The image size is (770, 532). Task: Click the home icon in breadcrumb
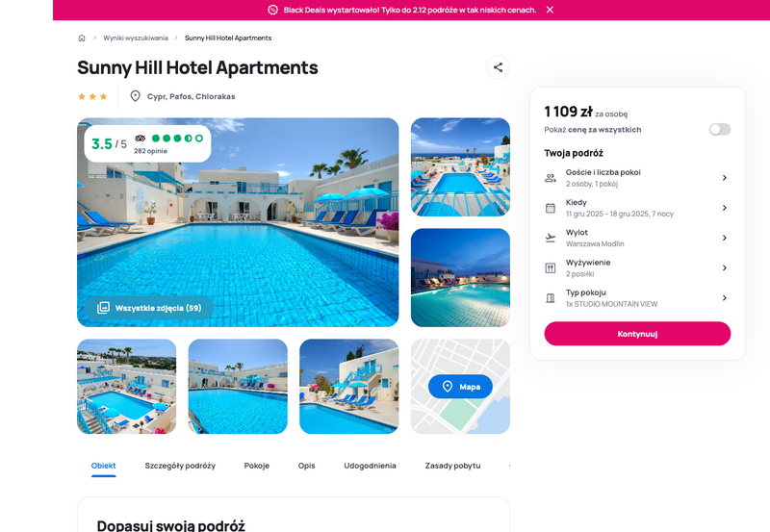click(x=82, y=38)
